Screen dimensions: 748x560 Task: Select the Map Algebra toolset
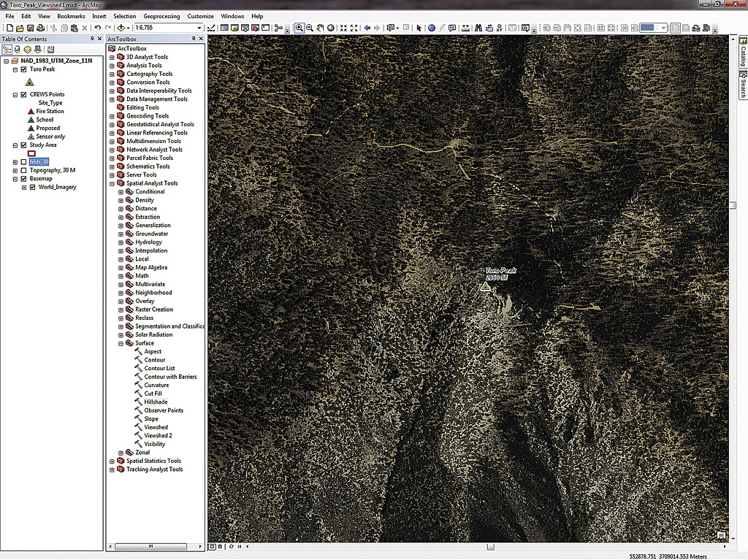tap(150, 268)
